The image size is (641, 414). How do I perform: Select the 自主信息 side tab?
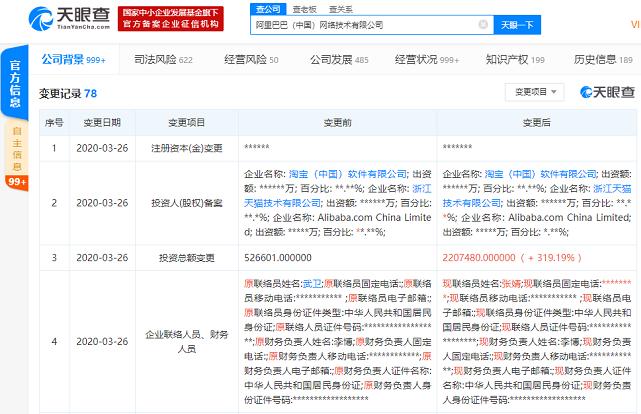point(17,149)
